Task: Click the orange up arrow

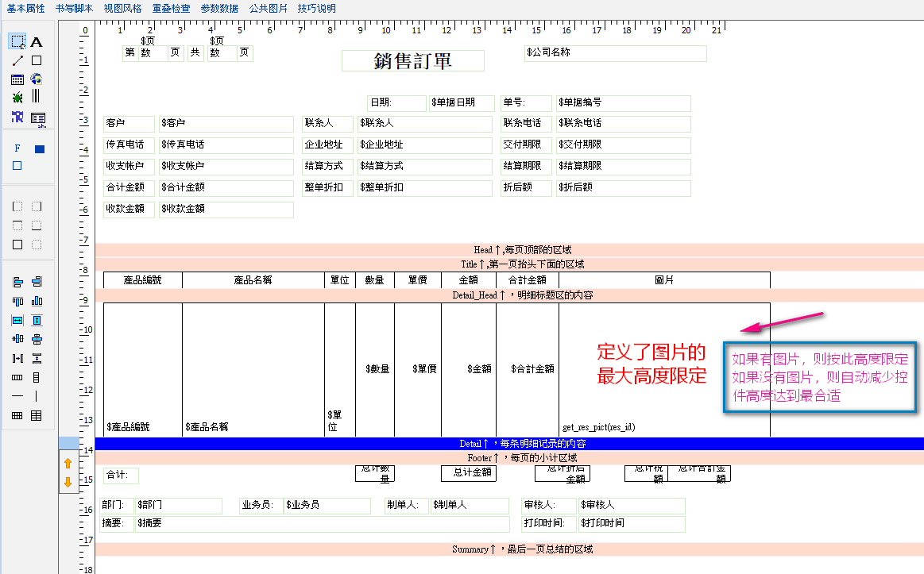Action: [x=68, y=463]
